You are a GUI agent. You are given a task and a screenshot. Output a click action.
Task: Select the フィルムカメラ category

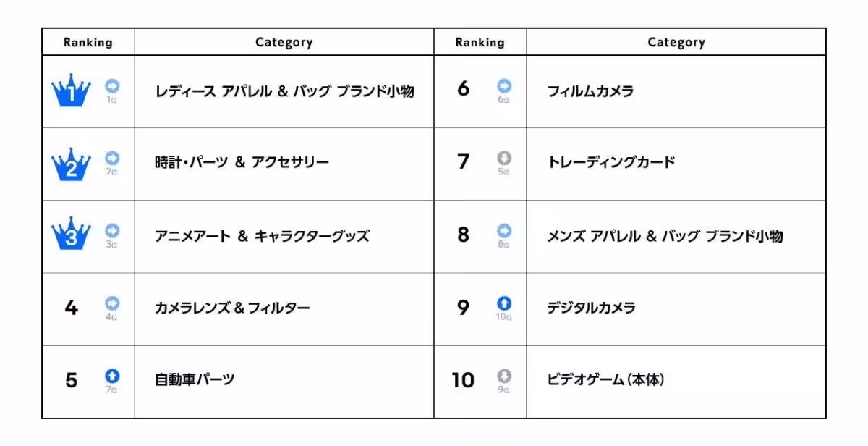[x=590, y=92]
